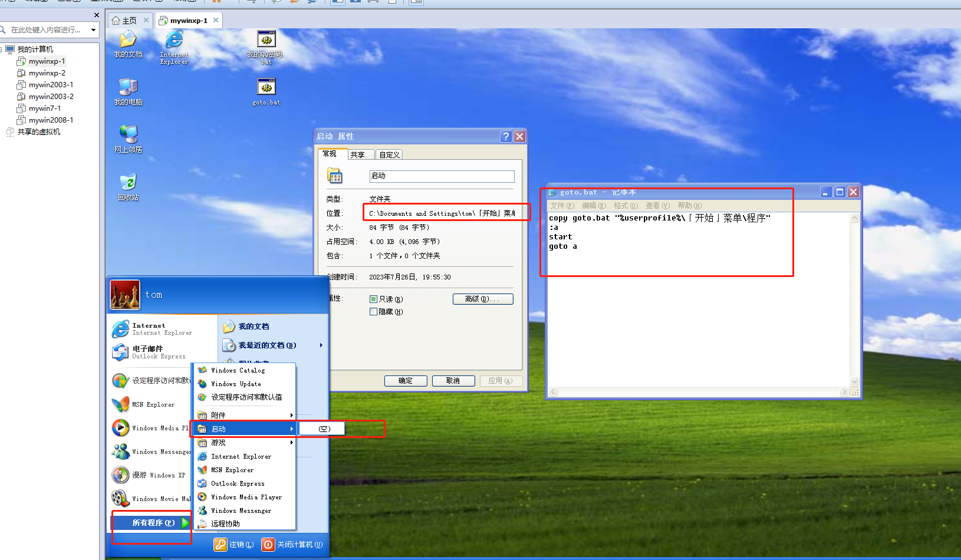
Task: Click 取消 in the 启动 属性 dialog
Action: point(453,381)
